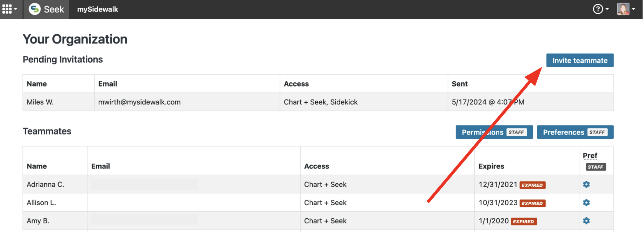Screen dimensions: 644x232
Task: Click the Invite teammate button
Action: 580,60
